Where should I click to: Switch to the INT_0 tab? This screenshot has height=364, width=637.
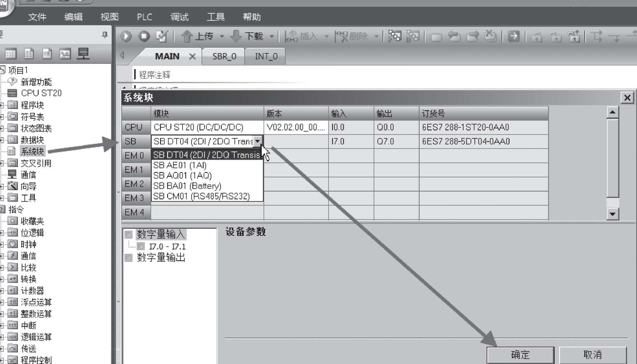[266, 56]
